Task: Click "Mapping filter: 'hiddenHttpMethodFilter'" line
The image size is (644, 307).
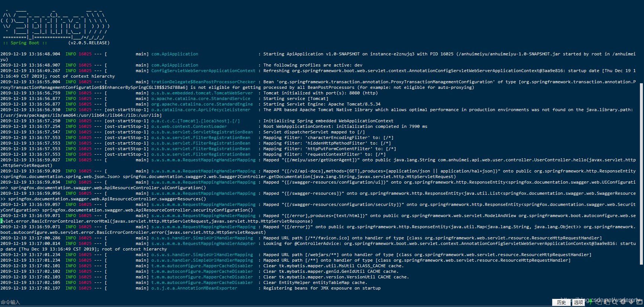Action: point(327,143)
